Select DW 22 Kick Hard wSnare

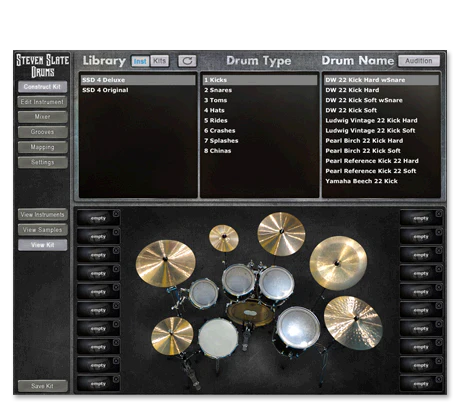pos(381,80)
